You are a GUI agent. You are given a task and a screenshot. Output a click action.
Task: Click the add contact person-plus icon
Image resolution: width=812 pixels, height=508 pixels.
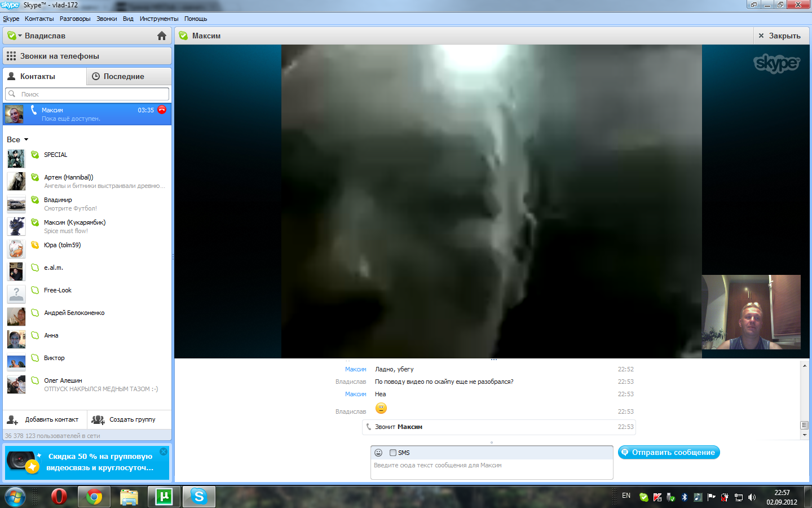(x=12, y=419)
